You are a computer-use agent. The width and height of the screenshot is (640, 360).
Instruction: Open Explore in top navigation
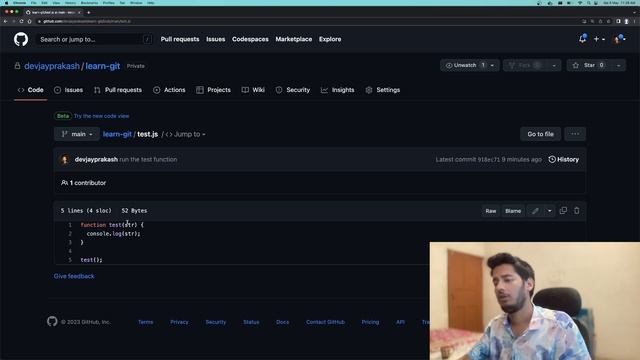tap(330, 39)
